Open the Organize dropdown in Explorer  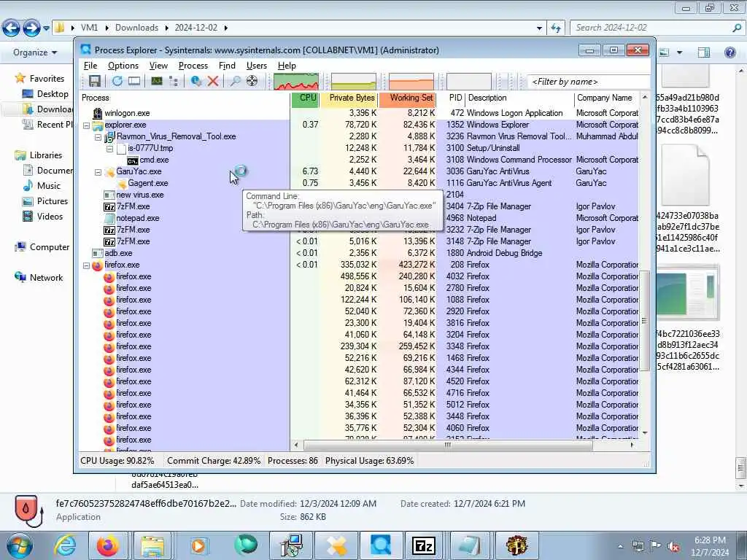tap(35, 52)
